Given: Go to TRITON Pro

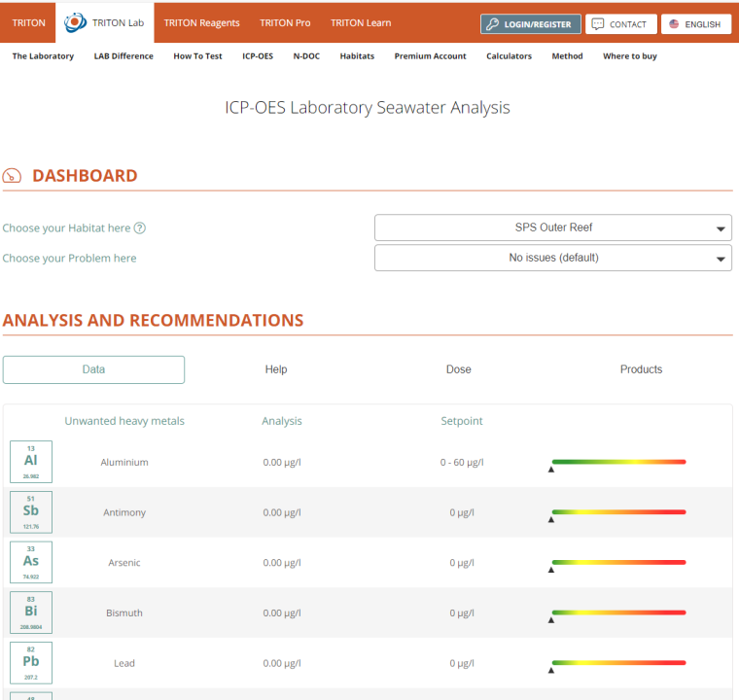Looking at the screenshot, I should pyautogui.click(x=285, y=22).
